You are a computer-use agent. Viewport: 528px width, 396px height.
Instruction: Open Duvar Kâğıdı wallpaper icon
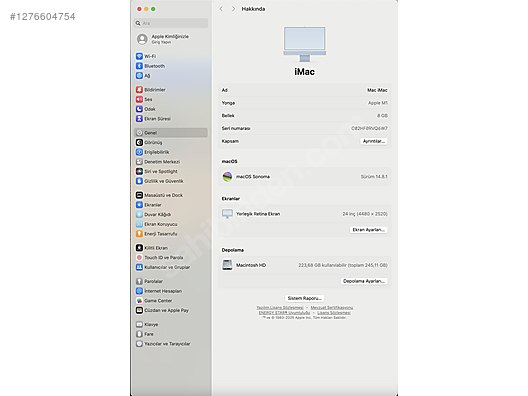(x=139, y=214)
